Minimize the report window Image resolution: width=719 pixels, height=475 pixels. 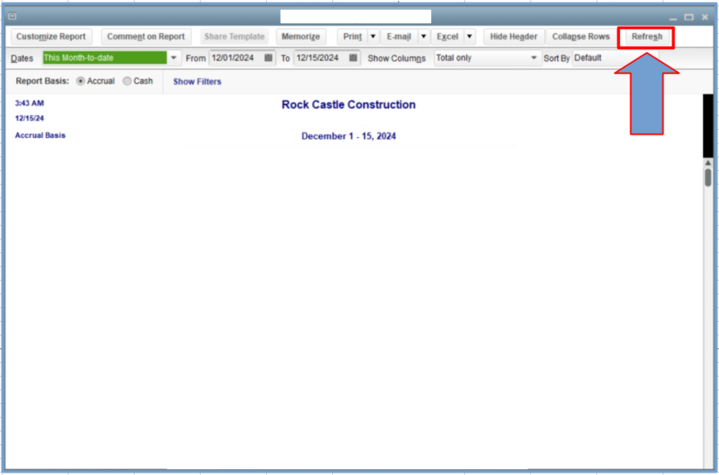pos(673,17)
